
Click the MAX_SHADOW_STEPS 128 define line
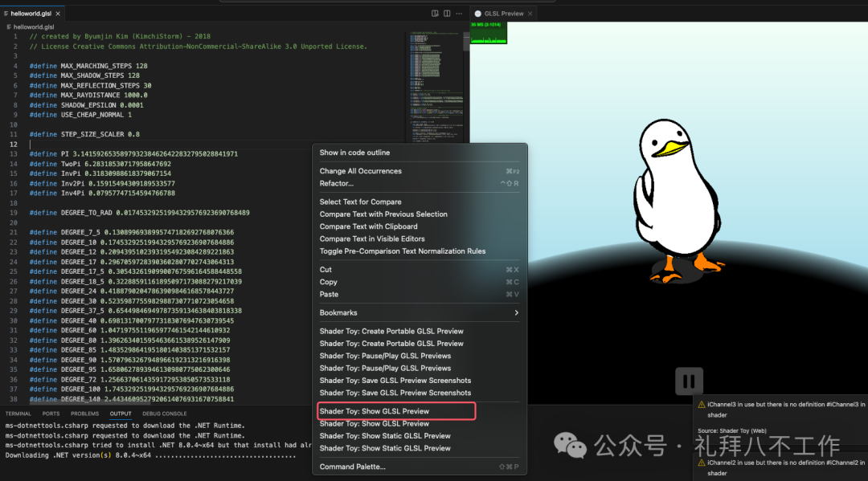(84, 75)
